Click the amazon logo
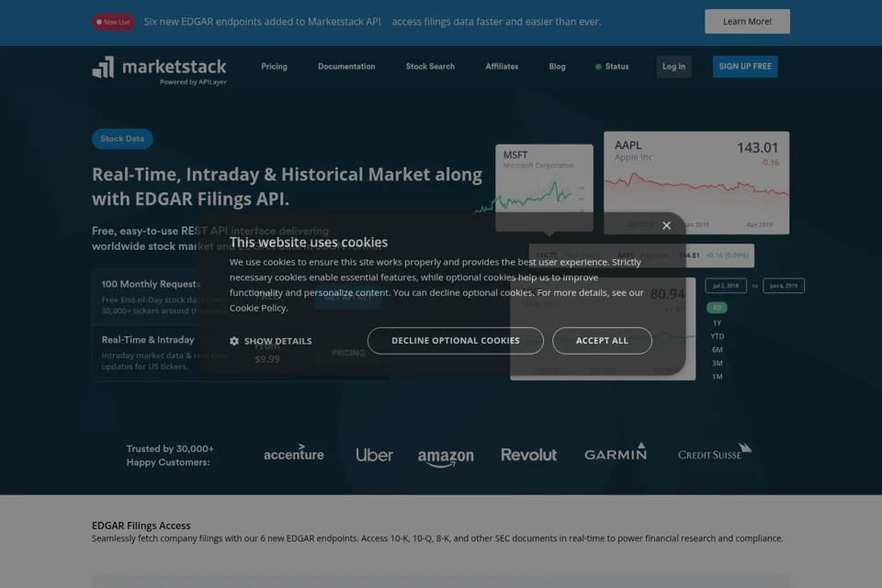Viewport: 882px width, 588px height. (446, 457)
